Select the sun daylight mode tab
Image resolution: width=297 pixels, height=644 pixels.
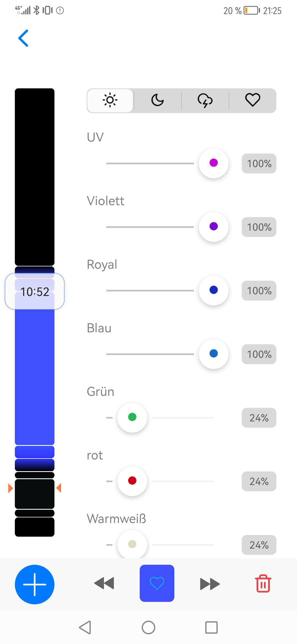coord(110,100)
